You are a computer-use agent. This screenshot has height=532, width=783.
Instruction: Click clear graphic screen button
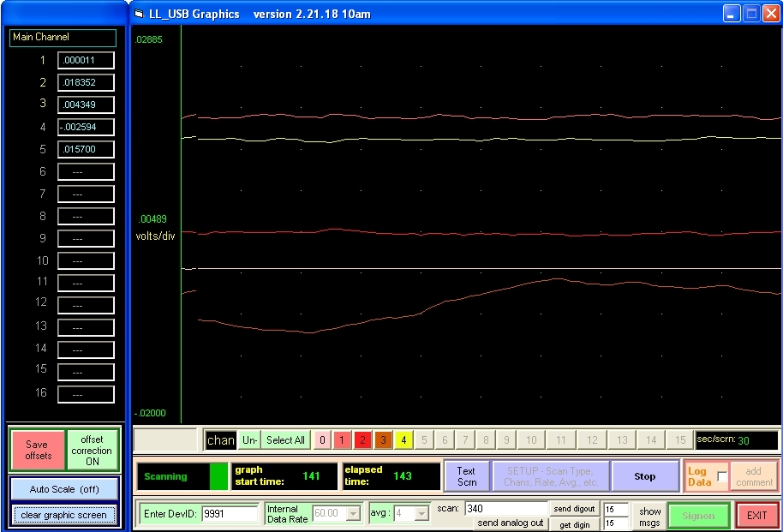click(x=64, y=515)
